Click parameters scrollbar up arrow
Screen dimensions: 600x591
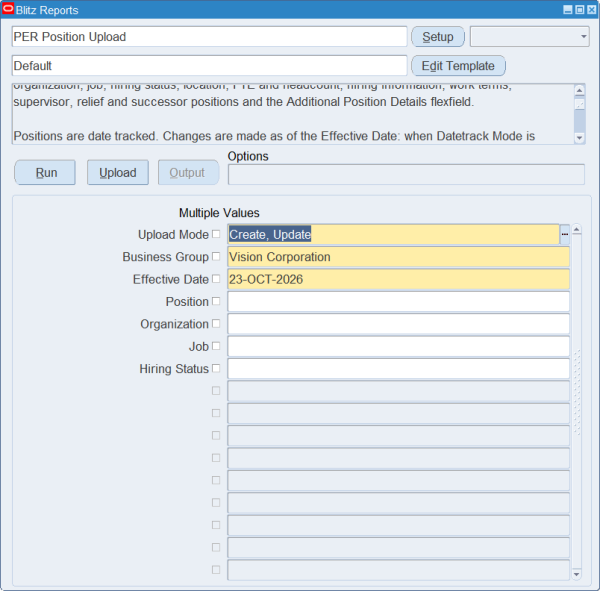(577, 229)
